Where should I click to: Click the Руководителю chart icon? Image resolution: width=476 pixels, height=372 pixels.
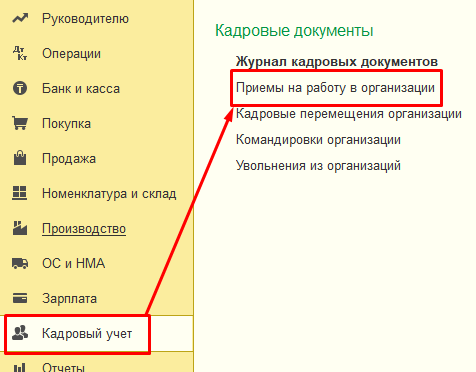click(x=20, y=18)
